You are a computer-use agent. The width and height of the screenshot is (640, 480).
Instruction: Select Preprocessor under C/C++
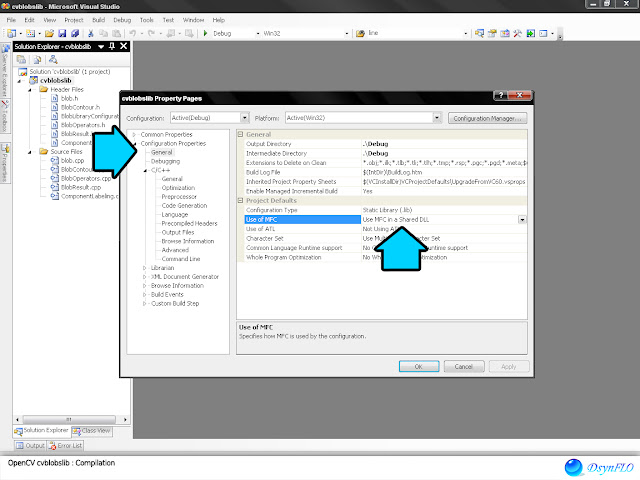pyautogui.click(x=179, y=197)
